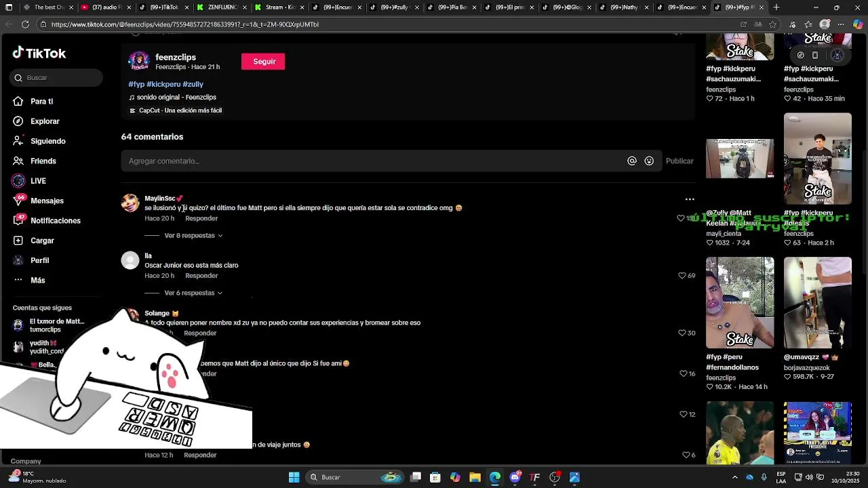Open El txmor de Matt followed account
Screen dimensions: 868x488
(50, 325)
